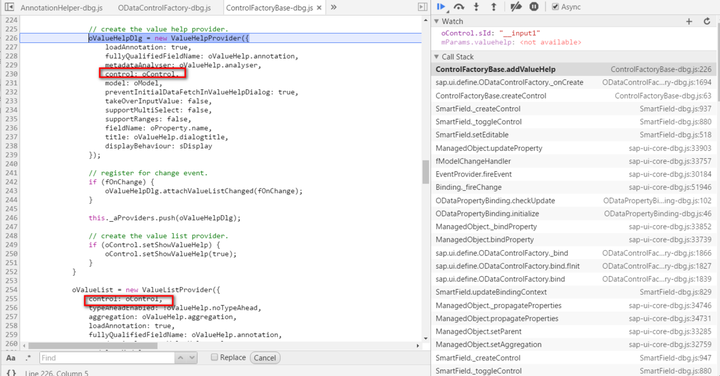The height and width of the screenshot is (376, 720).
Task: Open the AnnotationHelper-dbg.js tab
Action: pyautogui.click(x=62, y=8)
